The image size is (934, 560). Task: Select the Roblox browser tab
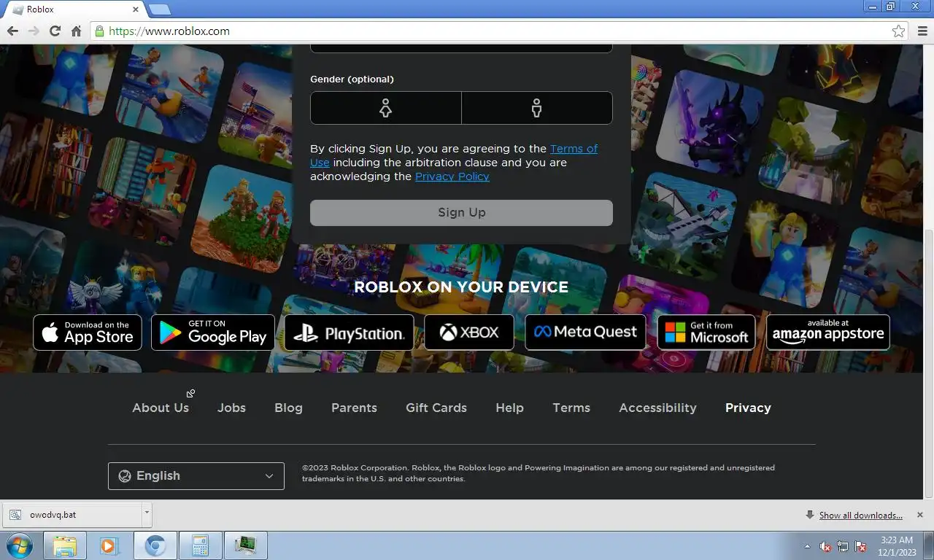[75, 9]
